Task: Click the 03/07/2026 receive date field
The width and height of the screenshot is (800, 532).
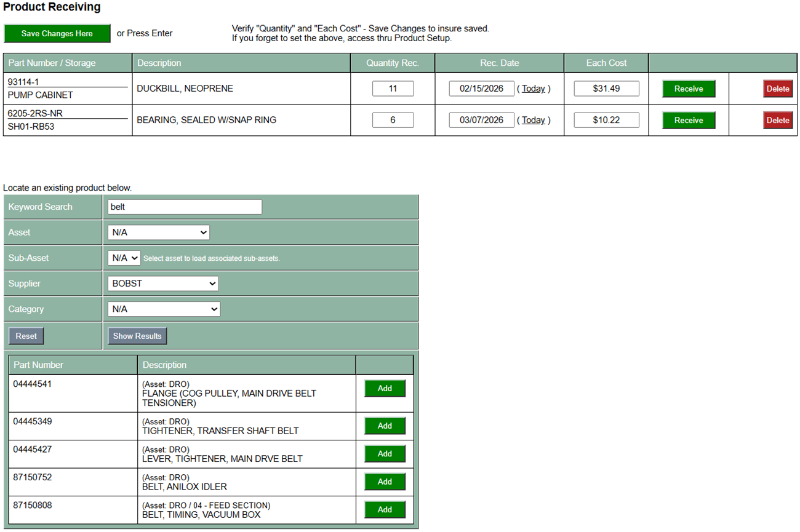Action: pyautogui.click(x=481, y=120)
